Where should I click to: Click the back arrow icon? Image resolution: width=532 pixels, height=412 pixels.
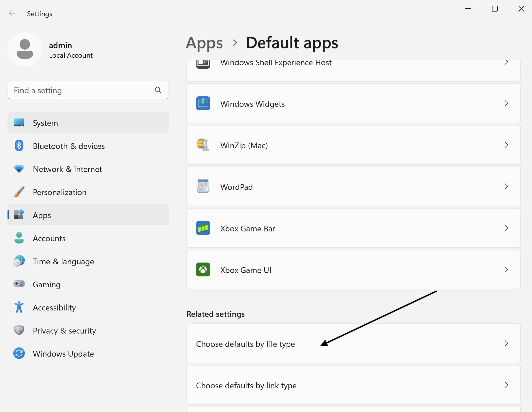12,13
